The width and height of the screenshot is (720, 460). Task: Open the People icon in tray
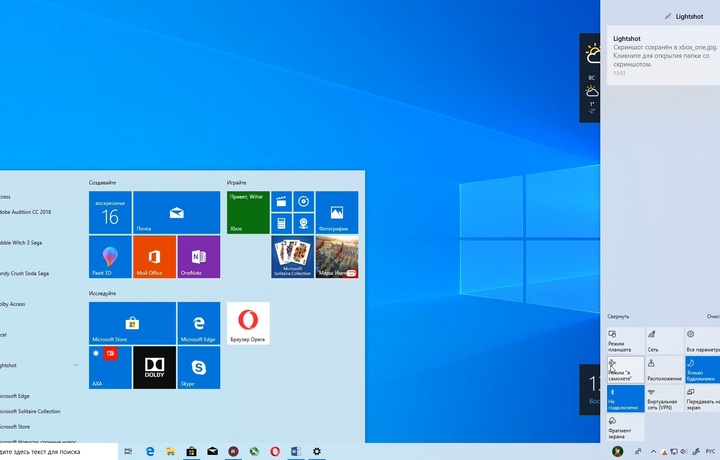pos(638,452)
